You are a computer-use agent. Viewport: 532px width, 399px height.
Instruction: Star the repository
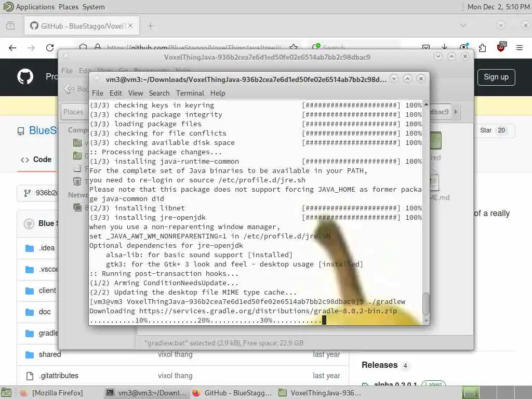tap(493, 130)
